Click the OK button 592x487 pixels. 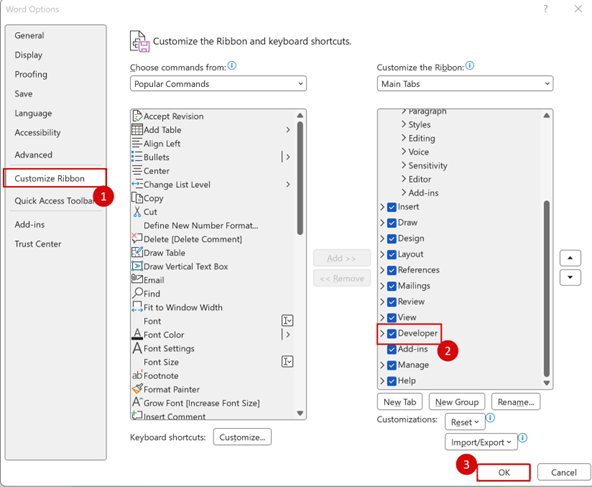pos(504,472)
